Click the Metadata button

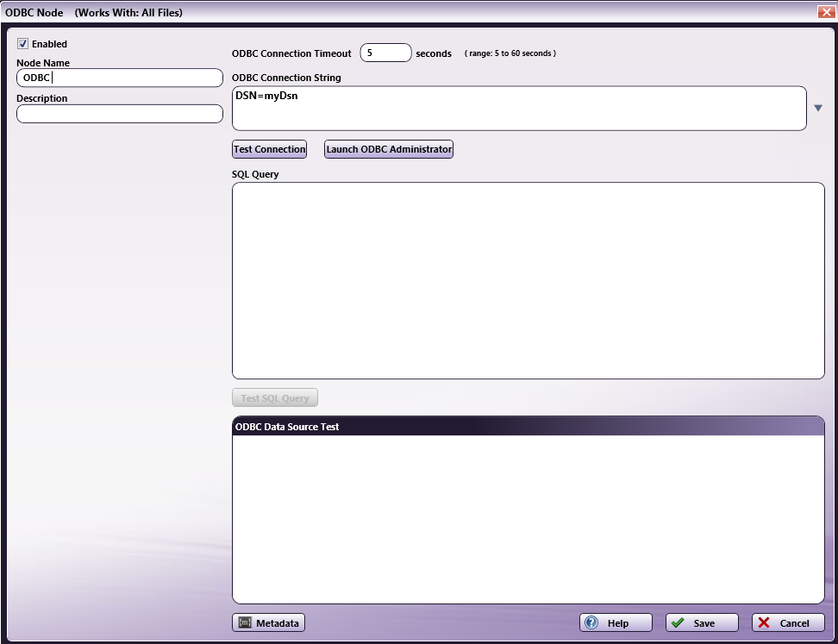tap(268, 622)
